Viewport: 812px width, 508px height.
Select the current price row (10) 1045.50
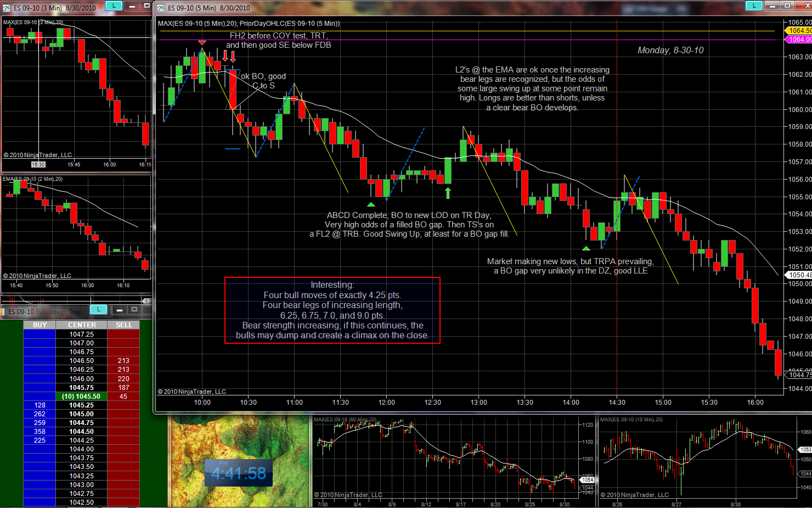81,397
